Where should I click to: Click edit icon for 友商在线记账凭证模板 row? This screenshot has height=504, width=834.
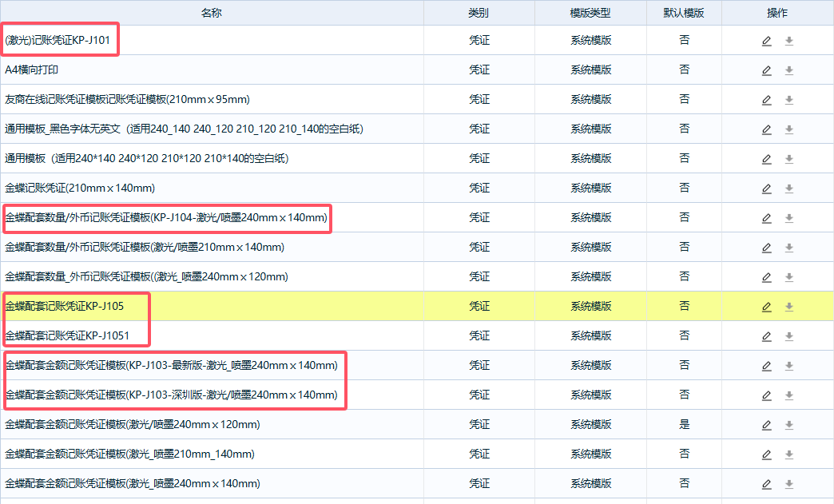pyautogui.click(x=767, y=100)
